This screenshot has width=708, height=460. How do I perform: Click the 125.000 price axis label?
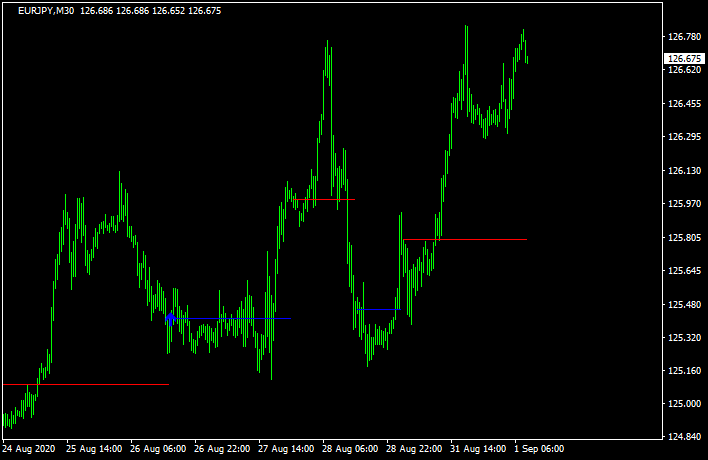click(685, 405)
